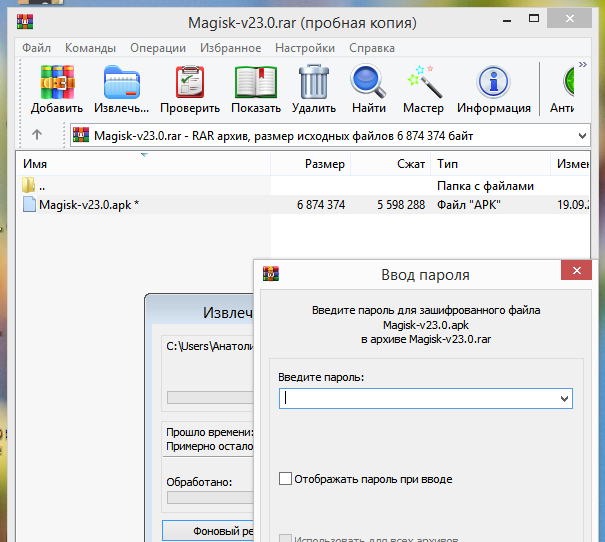Click the RAR archive icon in the address bar
Image resolution: width=605 pixels, height=542 pixels.
[x=81, y=135]
